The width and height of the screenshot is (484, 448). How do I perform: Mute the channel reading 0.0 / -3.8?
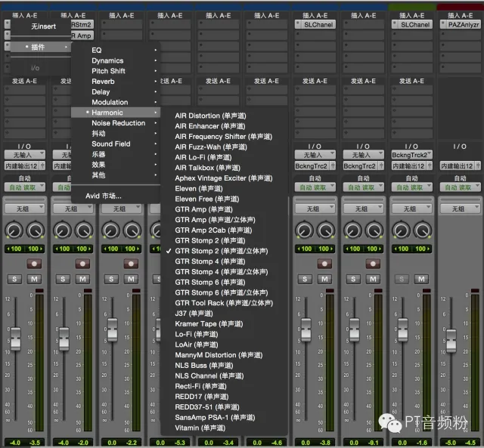[x=324, y=280]
